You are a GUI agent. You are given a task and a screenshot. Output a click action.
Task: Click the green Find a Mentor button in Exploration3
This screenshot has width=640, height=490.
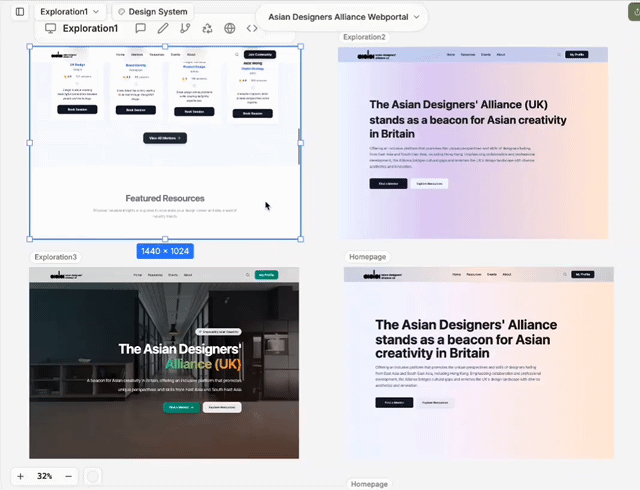(182, 407)
